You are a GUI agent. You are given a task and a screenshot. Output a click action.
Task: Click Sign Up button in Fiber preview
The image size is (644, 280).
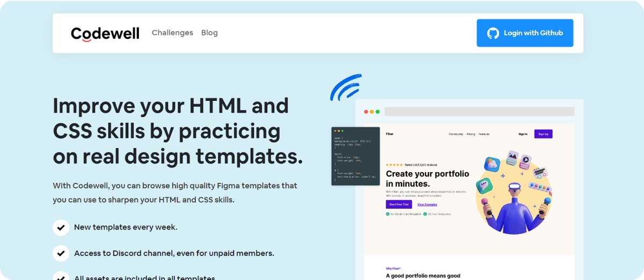click(x=543, y=134)
